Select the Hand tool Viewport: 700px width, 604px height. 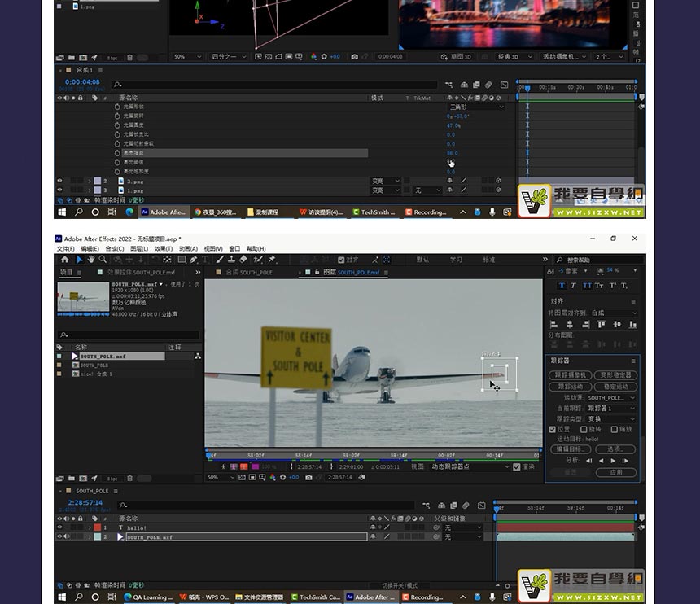point(91,260)
